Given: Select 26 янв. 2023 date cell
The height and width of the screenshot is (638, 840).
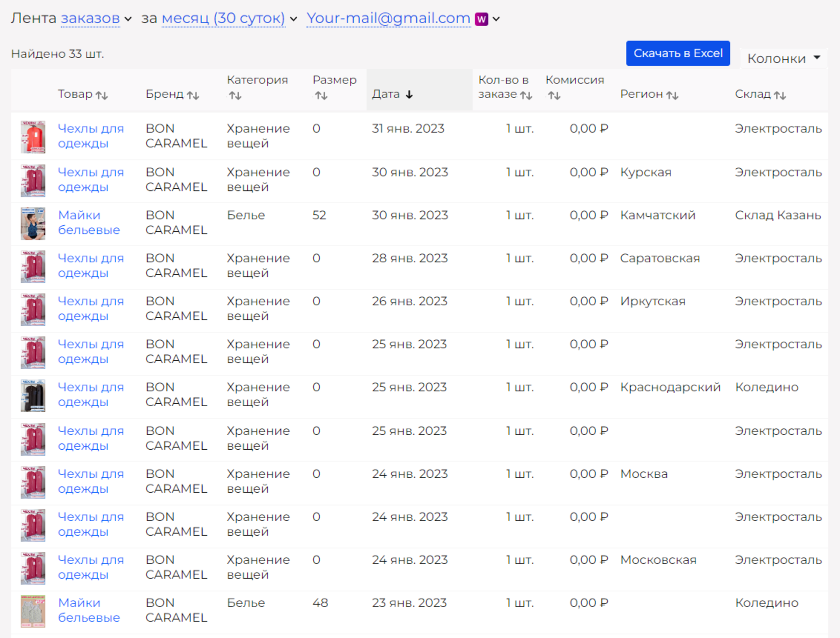Looking at the screenshot, I should pos(409,301).
